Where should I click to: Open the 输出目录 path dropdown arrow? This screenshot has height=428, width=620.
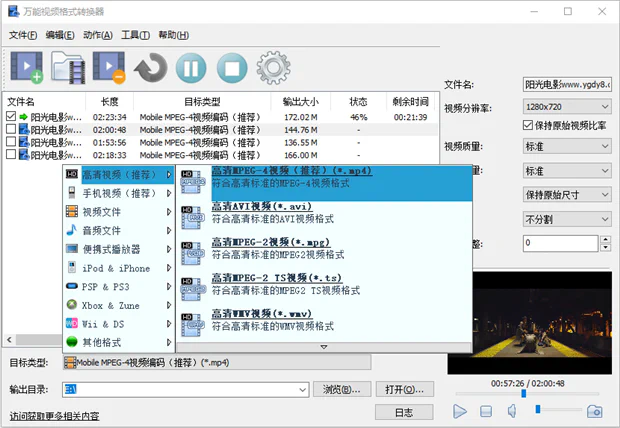tap(302, 390)
